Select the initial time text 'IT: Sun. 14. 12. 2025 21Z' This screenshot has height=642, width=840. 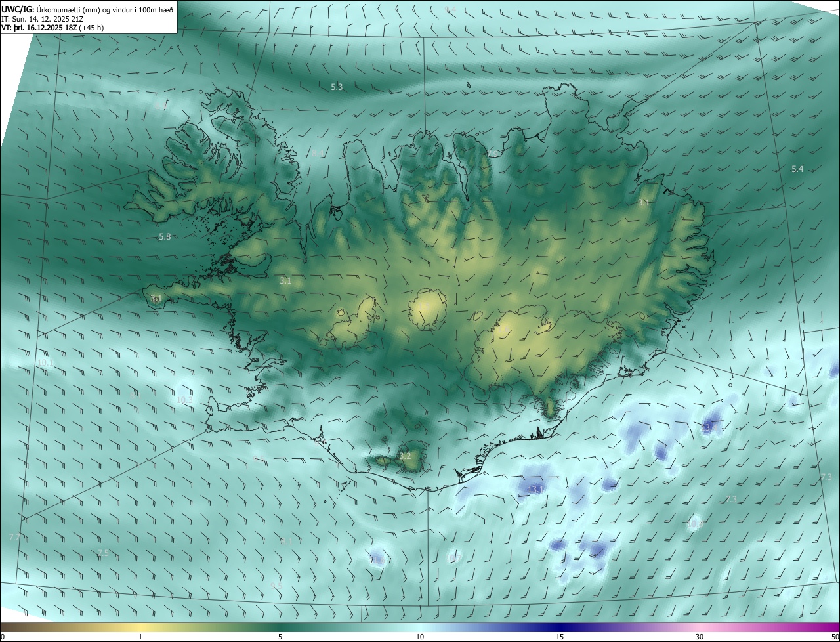[x=42, y=18]
